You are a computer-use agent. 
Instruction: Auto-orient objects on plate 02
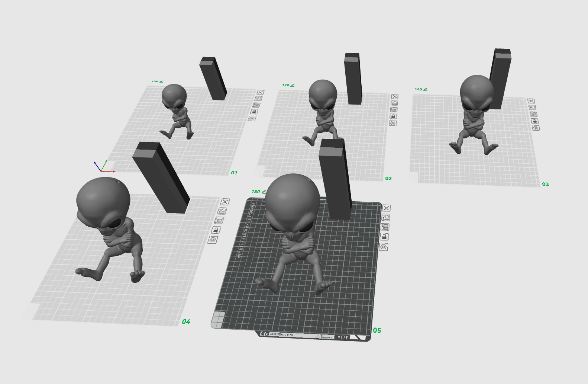(394, 103)
